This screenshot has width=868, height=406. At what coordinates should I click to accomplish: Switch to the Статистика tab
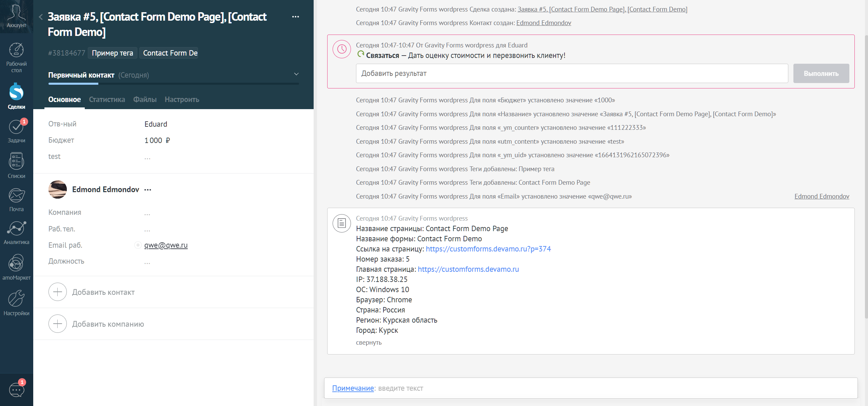(107, 99)
